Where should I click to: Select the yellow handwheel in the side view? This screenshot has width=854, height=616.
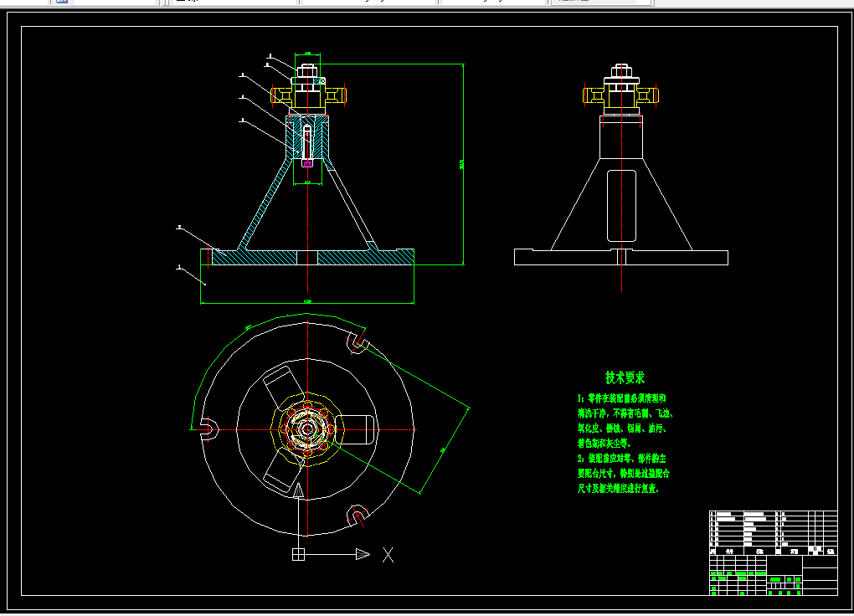click(x=620, y=95)
